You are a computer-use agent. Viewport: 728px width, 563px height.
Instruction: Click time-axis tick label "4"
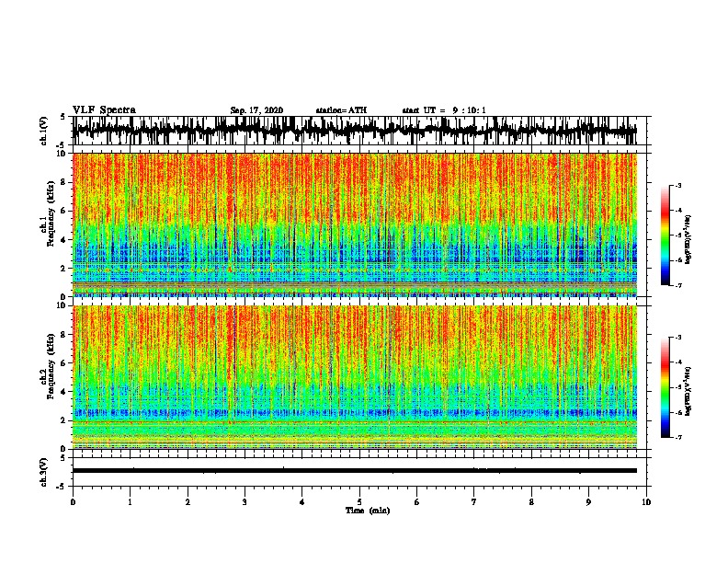pos(302,502)
